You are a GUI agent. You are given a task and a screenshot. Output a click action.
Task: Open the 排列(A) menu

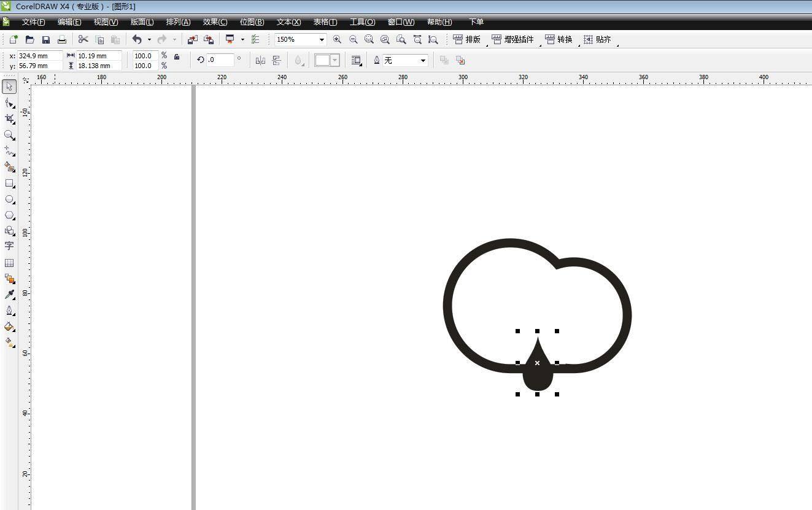tap(178, 22)
